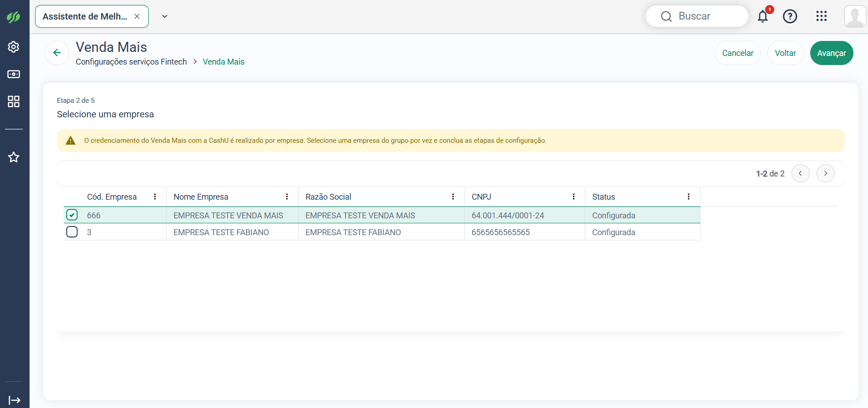Click Nome Empresa cell EMPRESA TESTE VENDA MAIS
The width and height of the screenshot is (868, 408).
pos(232,215)
